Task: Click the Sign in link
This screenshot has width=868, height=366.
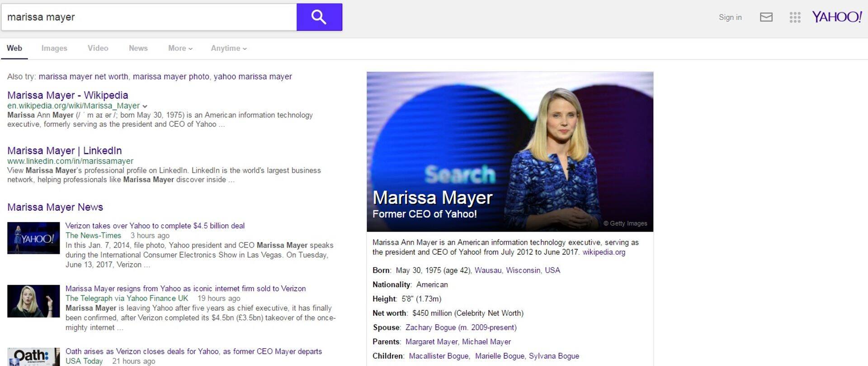Action: [730, 17]
